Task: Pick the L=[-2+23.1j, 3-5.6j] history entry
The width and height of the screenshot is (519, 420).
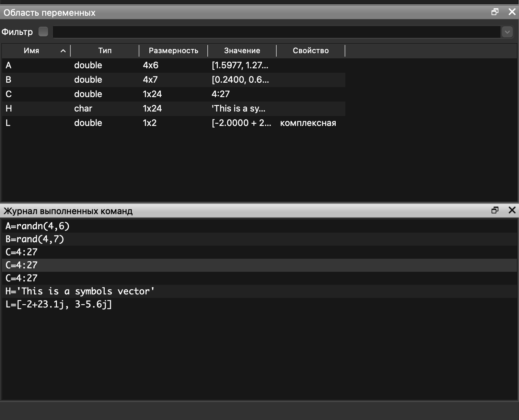Action: (x=59, y=304)
